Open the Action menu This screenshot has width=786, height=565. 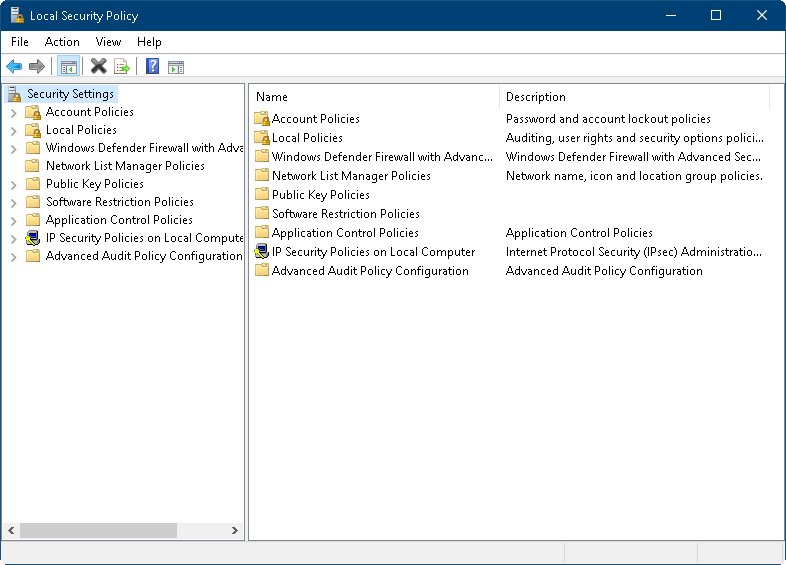[62, 42]
